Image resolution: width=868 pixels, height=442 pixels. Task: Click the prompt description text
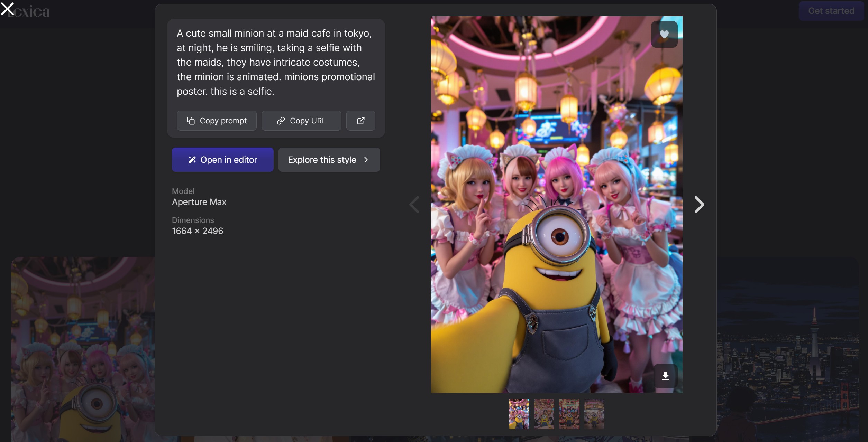(275, 62)
